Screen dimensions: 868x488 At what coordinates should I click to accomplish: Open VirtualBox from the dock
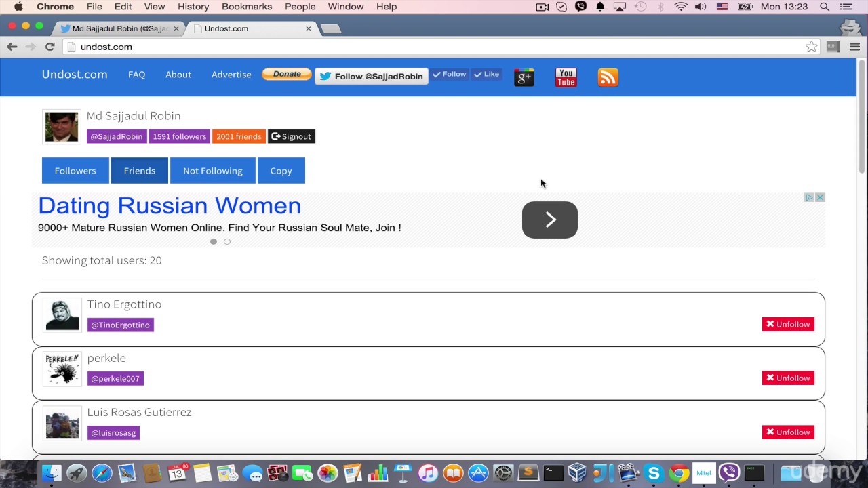coord(577,472)
